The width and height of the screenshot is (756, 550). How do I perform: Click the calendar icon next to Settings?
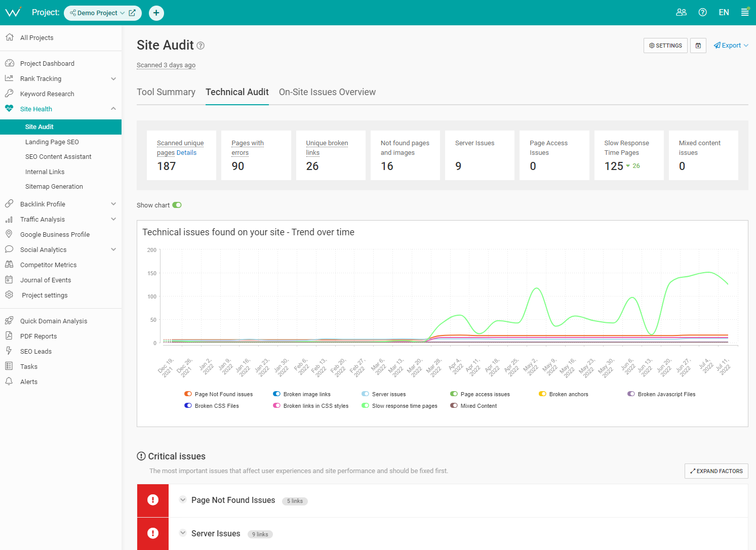pyautogui.click(x=698, y=46)
